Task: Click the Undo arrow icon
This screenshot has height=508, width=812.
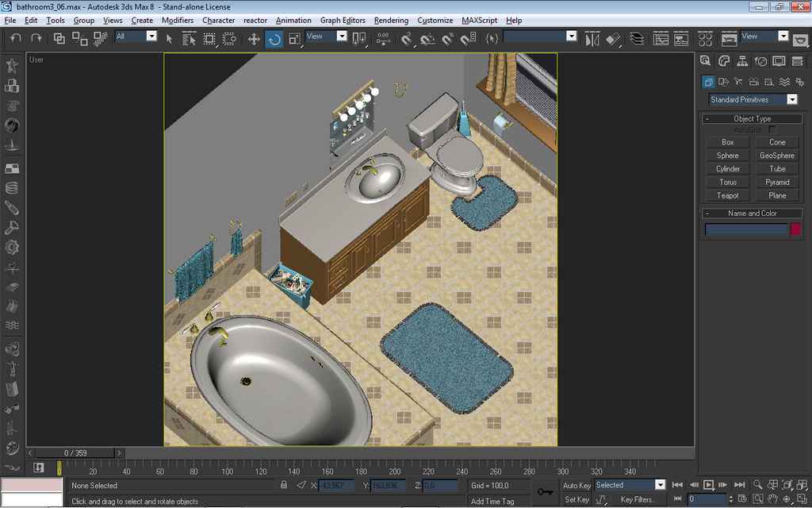Action: 16,38
